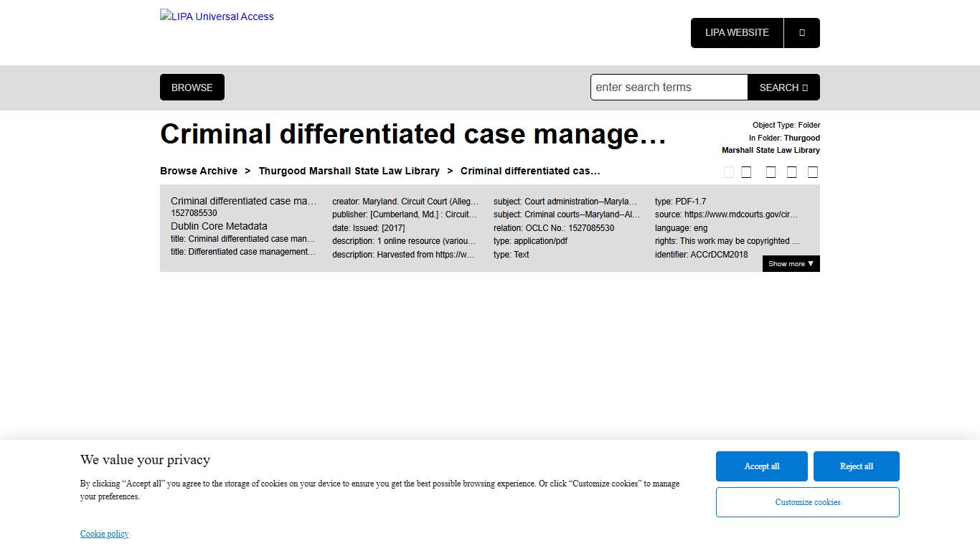Open the Customize cookies dialog
The height and width of the screenshot is (551, 980).
click(x=807, y=501)
